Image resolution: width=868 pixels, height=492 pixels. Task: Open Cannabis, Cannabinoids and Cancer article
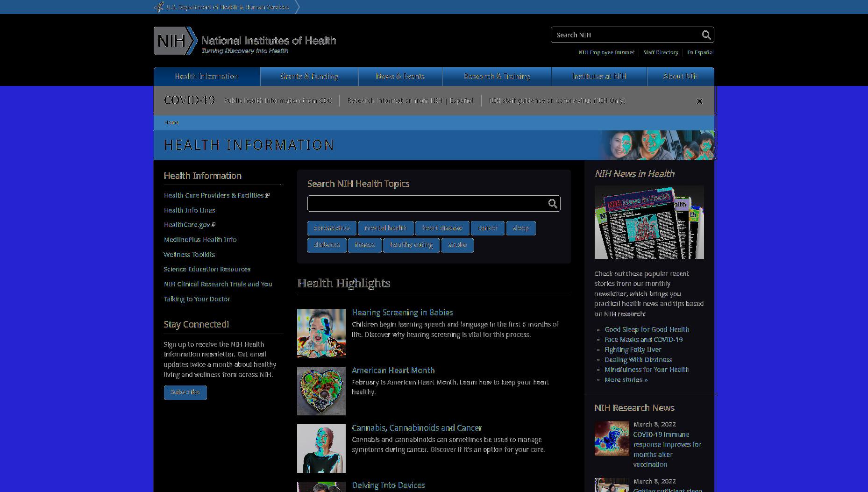[417, 428]
